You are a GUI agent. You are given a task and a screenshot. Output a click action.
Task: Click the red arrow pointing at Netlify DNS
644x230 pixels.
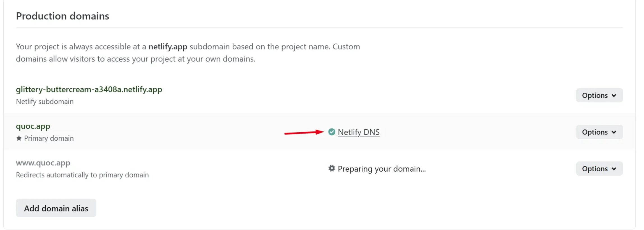pyautogui.click(x=304, y=132)
